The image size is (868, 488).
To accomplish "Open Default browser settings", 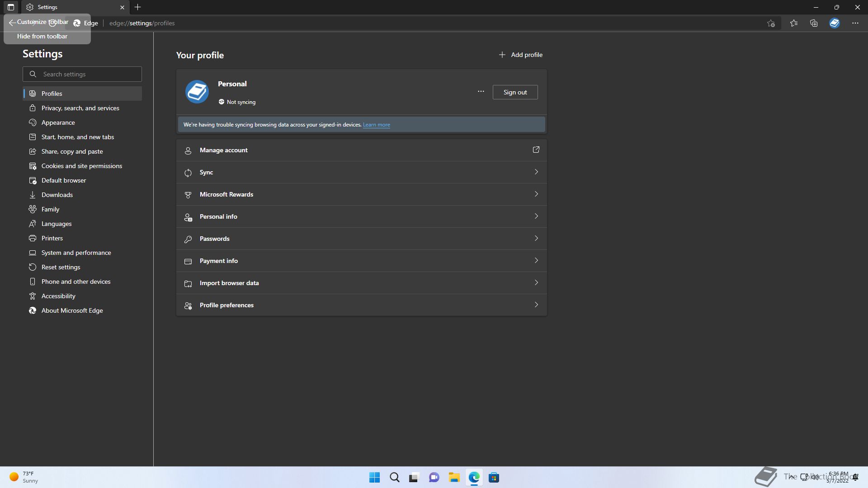I will [x=82, y=180].
